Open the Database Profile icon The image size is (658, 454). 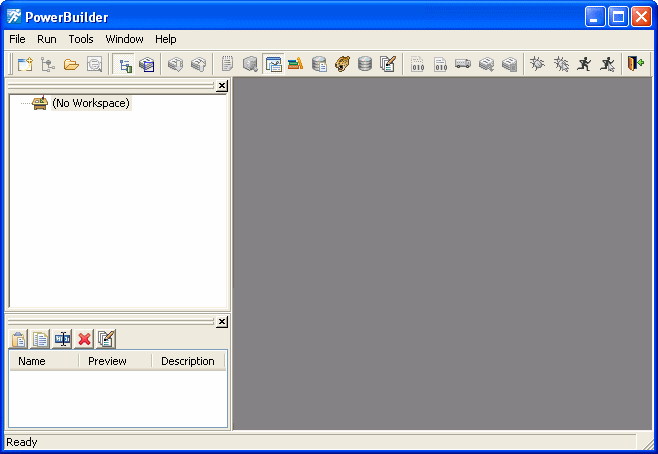click(319, 64)
